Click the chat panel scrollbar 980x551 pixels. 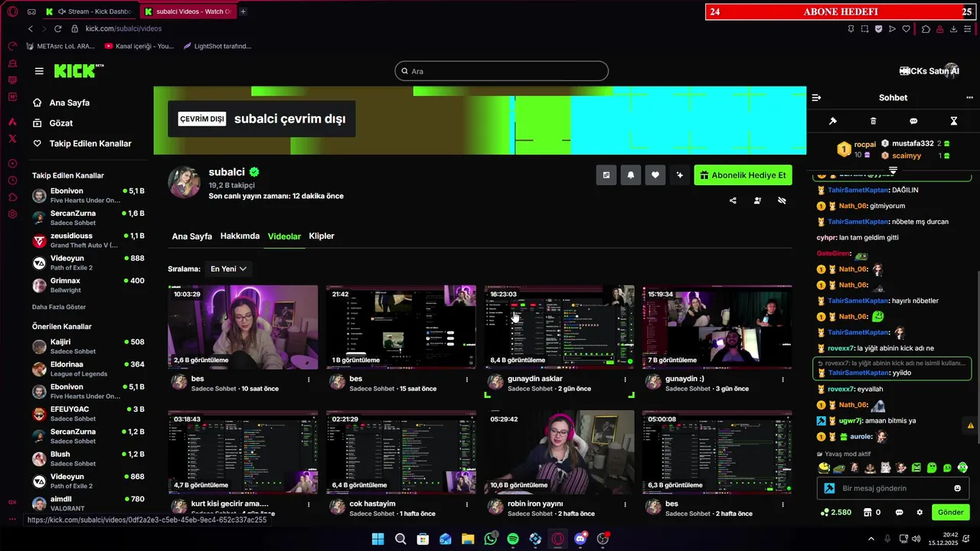click(x=977, y=356)
